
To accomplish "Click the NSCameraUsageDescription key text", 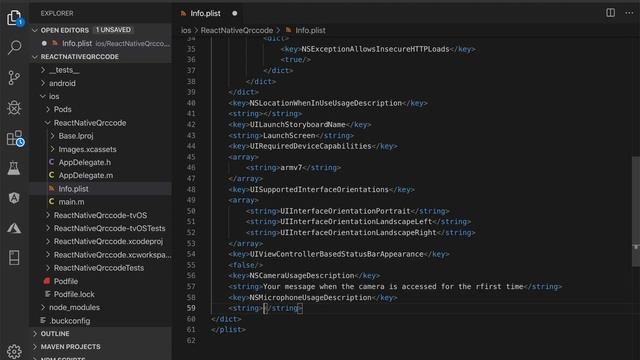I will click(302, 276).
